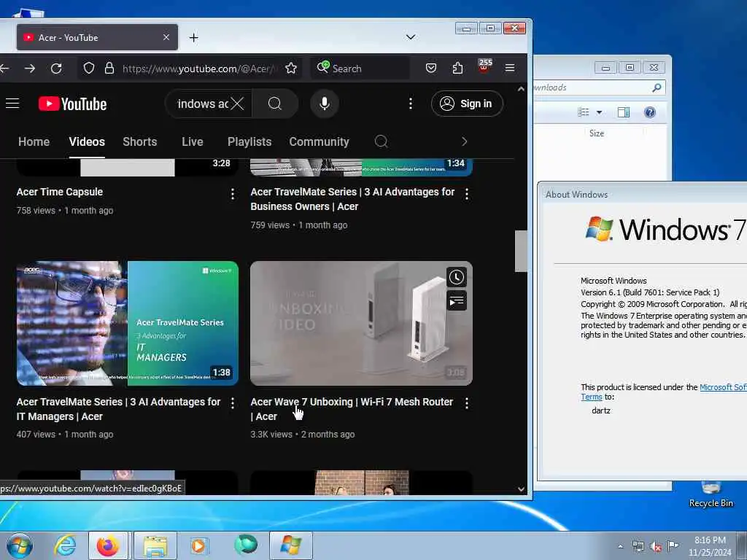
Task: Open Windows Start button
Action: point(20,545)
